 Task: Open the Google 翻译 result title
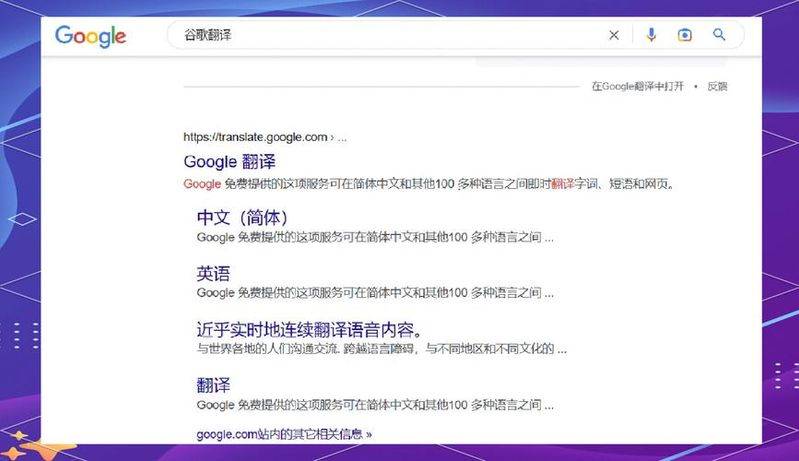[x=229, y=162]
